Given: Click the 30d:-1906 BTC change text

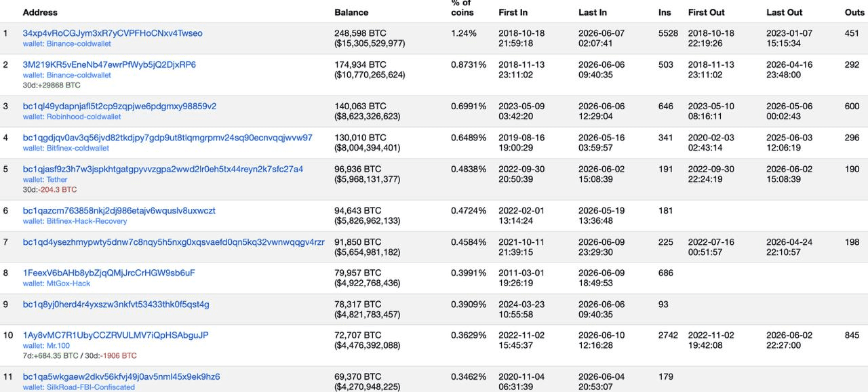Looking at the screenshot, I should coord(110,356).
